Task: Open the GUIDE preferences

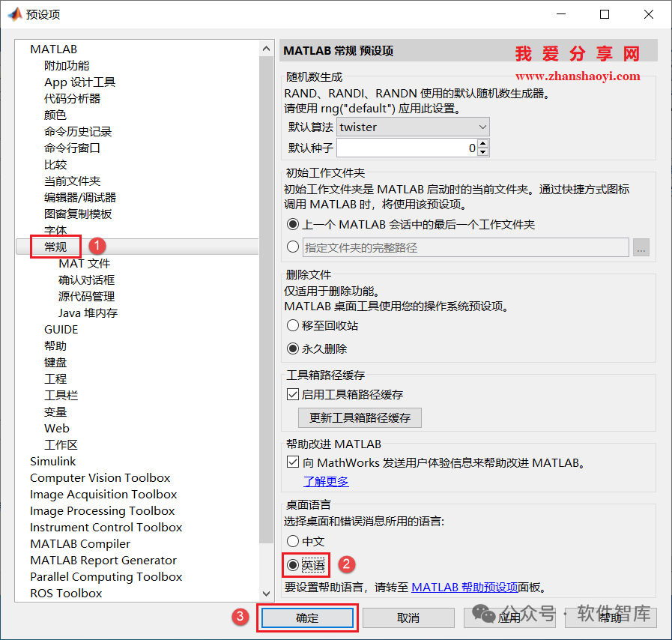Action: 61,329
